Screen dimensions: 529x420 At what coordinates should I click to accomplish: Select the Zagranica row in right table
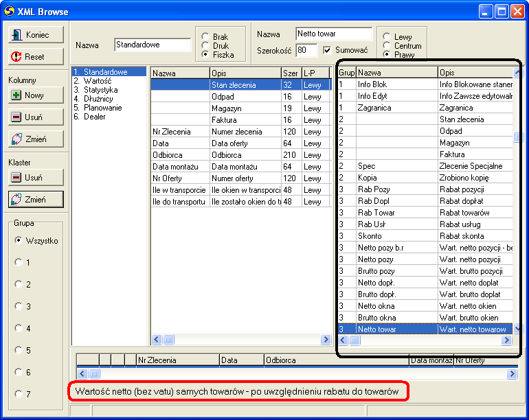coord(425,108)
